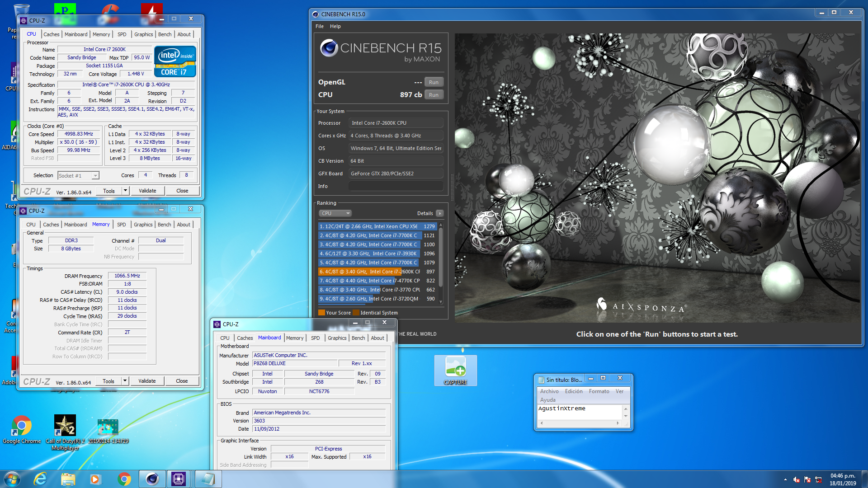This screenshot has width=868, height=488.
Task: Select ranking row 4 i7-3930K 1096
Action: pyautogui.click(x=377, y=253)
